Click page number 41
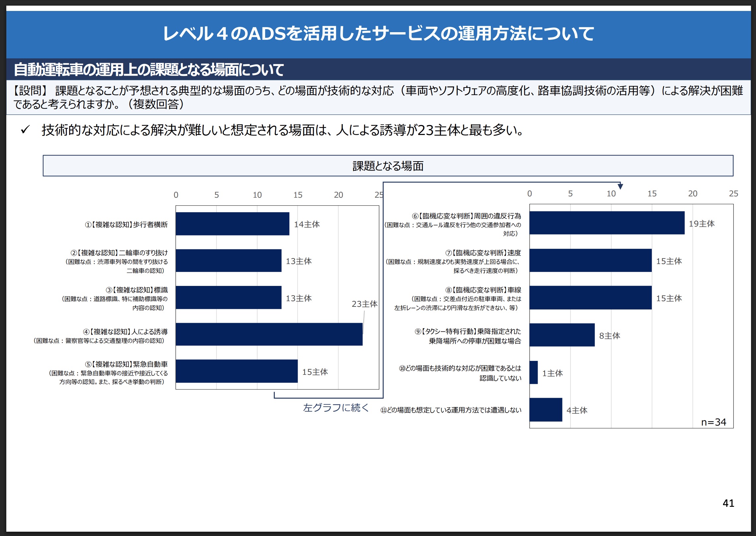The height and width of the screenshot is (536, 756). (x=728, y=503)
